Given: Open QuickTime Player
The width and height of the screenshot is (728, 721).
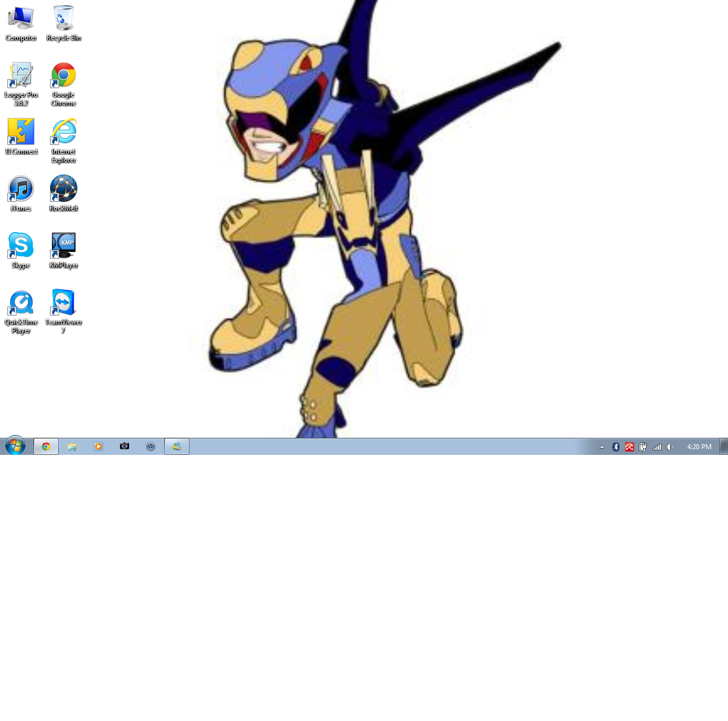Looking at the screenshot, I should point(21,300).
